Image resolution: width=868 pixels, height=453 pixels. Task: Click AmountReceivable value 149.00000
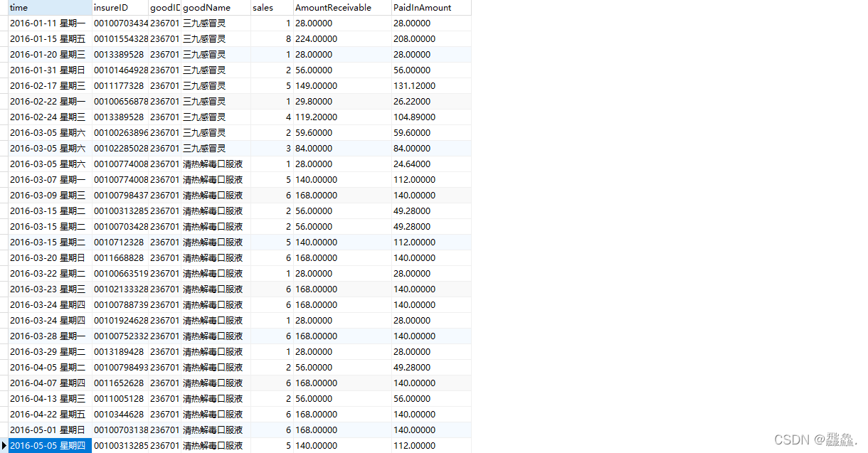(317, 86)
